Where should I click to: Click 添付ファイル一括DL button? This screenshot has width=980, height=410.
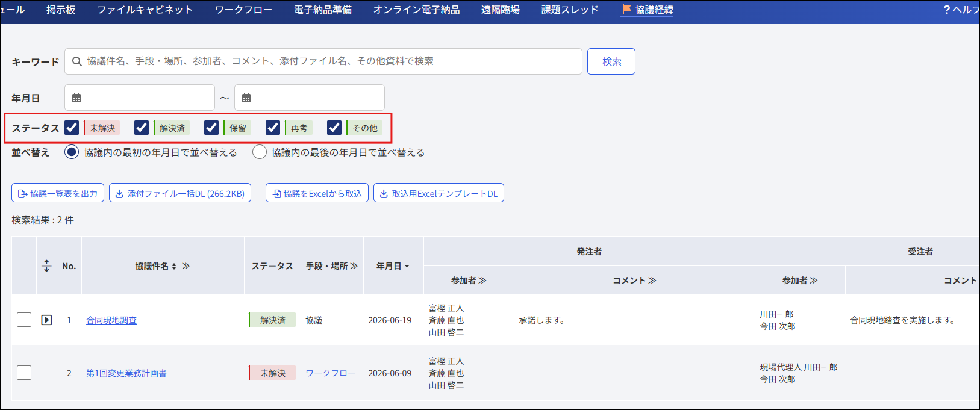[180, 193]
